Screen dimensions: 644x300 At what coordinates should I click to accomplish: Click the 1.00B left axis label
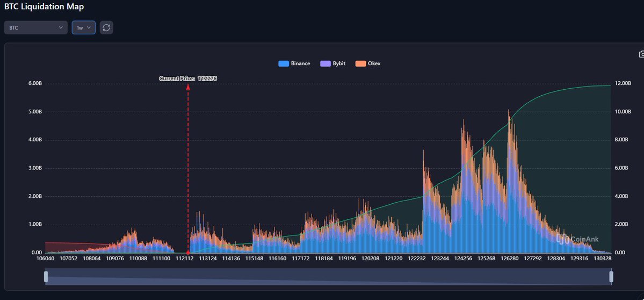click(x=34, y=224)
